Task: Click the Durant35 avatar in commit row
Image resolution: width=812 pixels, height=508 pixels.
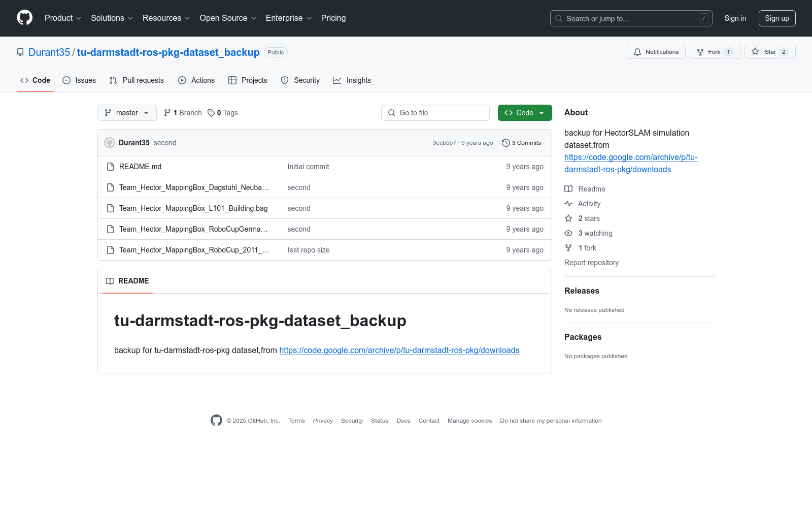Action: coord(110,143)
